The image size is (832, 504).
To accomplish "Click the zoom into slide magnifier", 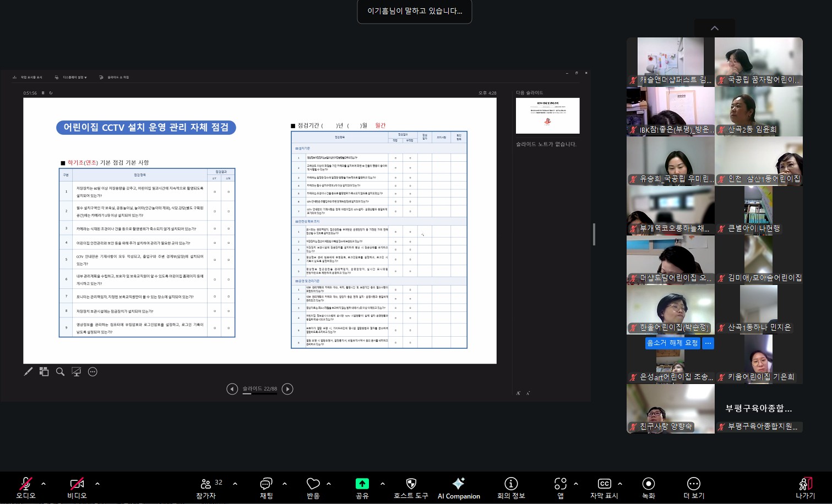I will 60,372.
